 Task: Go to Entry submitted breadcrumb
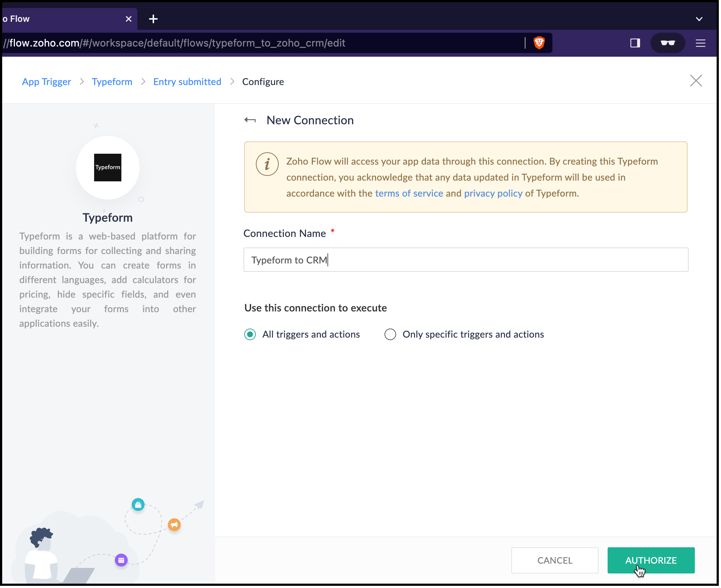pyautogui.click(x=187, y=82)
